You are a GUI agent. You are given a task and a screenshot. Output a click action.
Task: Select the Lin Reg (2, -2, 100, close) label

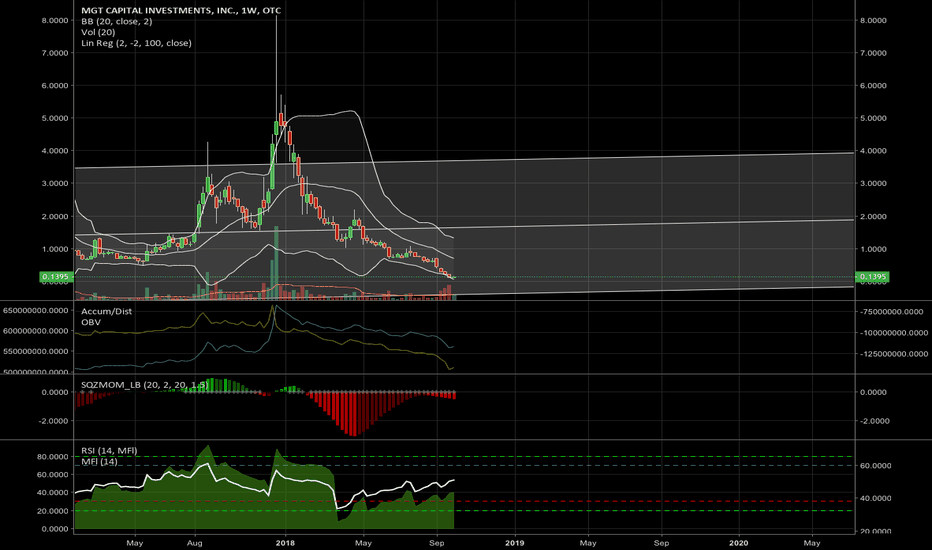(x=136, y=43)
